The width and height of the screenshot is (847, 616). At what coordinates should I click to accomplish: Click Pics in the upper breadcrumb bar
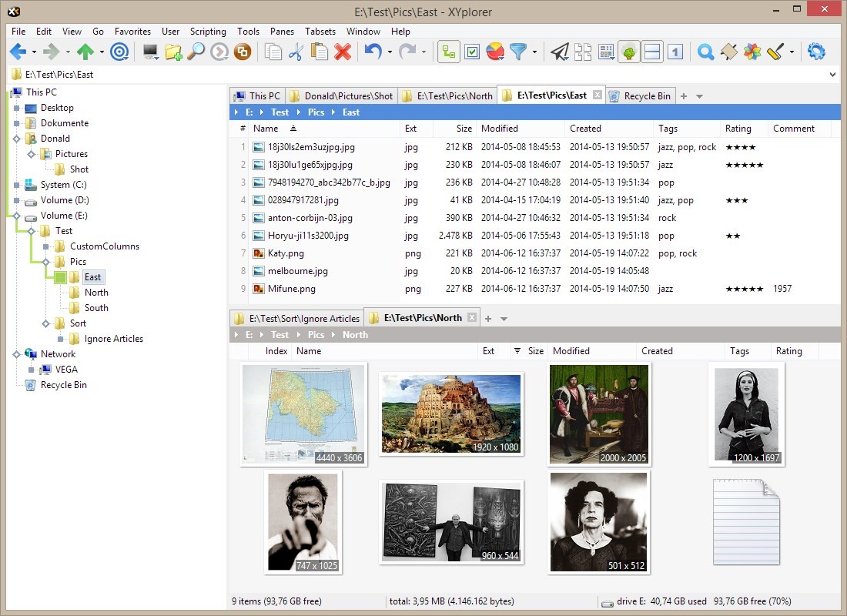[x=316, y=112]
